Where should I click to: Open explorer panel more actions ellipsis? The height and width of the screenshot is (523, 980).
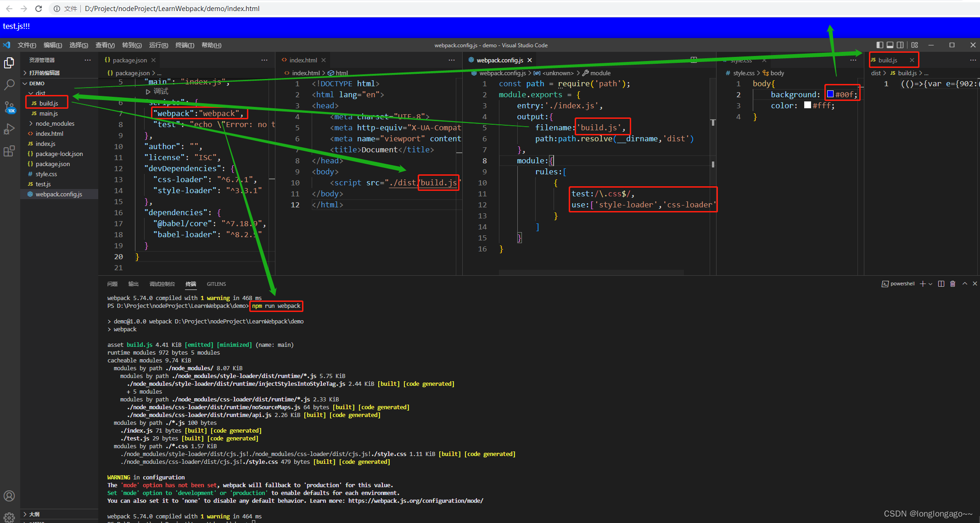point(88,60)
